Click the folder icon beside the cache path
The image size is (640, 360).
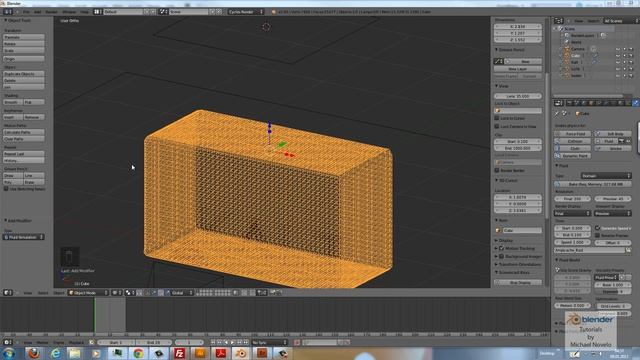tap(628, 250)
